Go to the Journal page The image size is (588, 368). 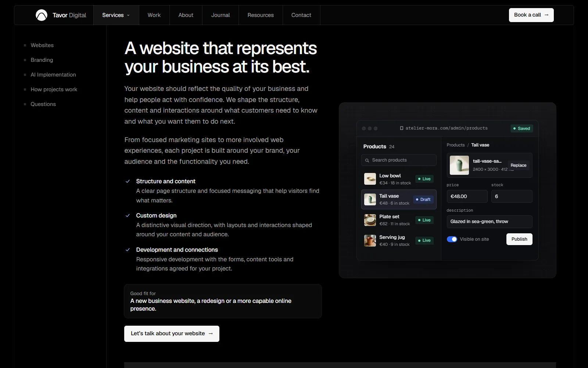(220, 15)
